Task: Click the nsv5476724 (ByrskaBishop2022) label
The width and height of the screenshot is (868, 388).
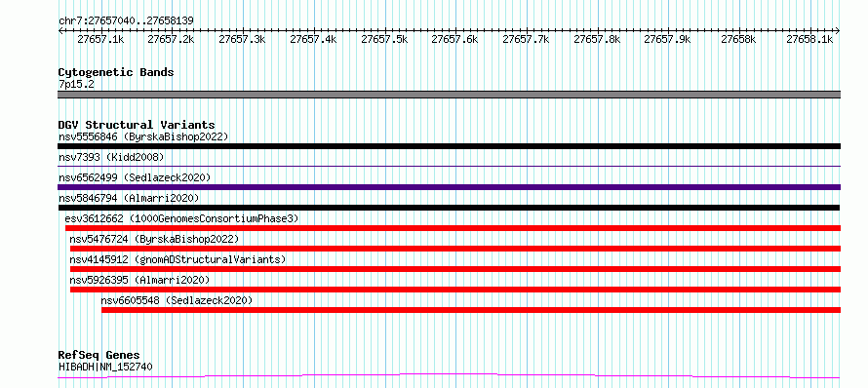Action: point(154,239)
